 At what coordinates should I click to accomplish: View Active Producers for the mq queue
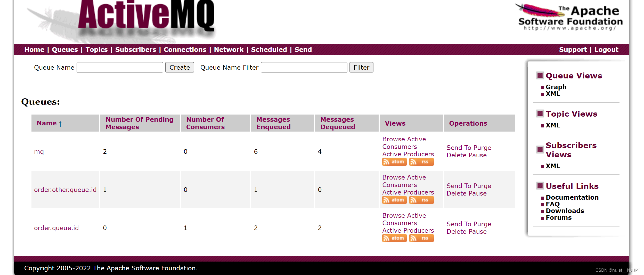click(408, 154)
